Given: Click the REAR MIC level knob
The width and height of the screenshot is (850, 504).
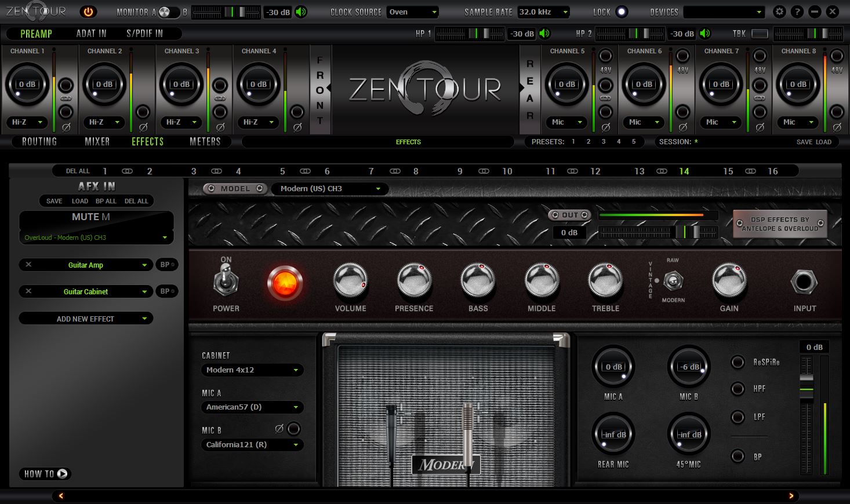Looking at the screenshot, I should click(x=613, y=434).
